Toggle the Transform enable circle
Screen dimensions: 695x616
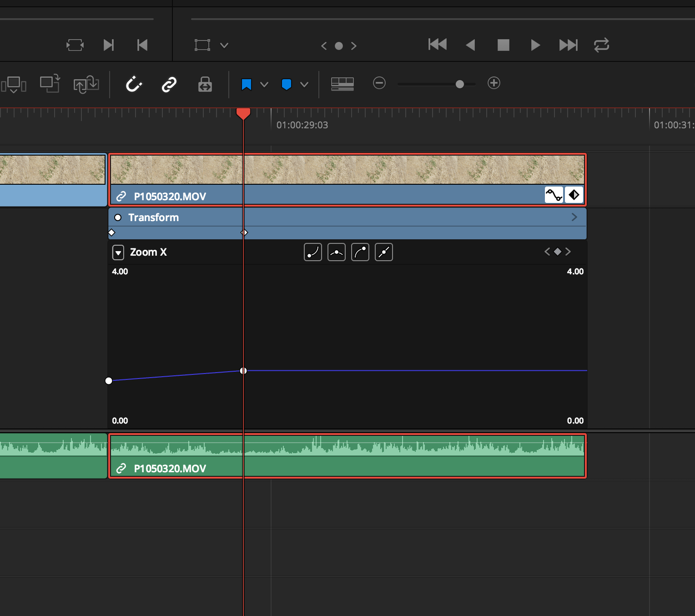[x=118, y=217]
